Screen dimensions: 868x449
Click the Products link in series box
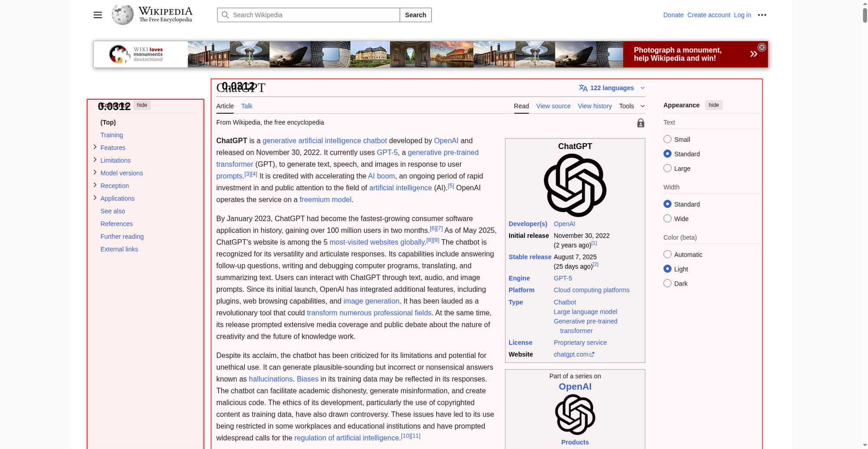point(575,442)
